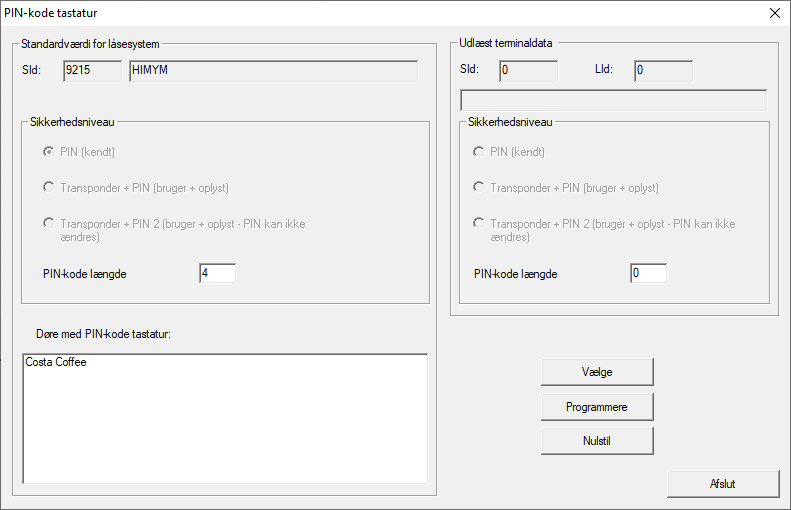Select PIN (kendt) radio in Udlæst terminaldata
This screenshot has width=791, height=510.
coord(479,152)
